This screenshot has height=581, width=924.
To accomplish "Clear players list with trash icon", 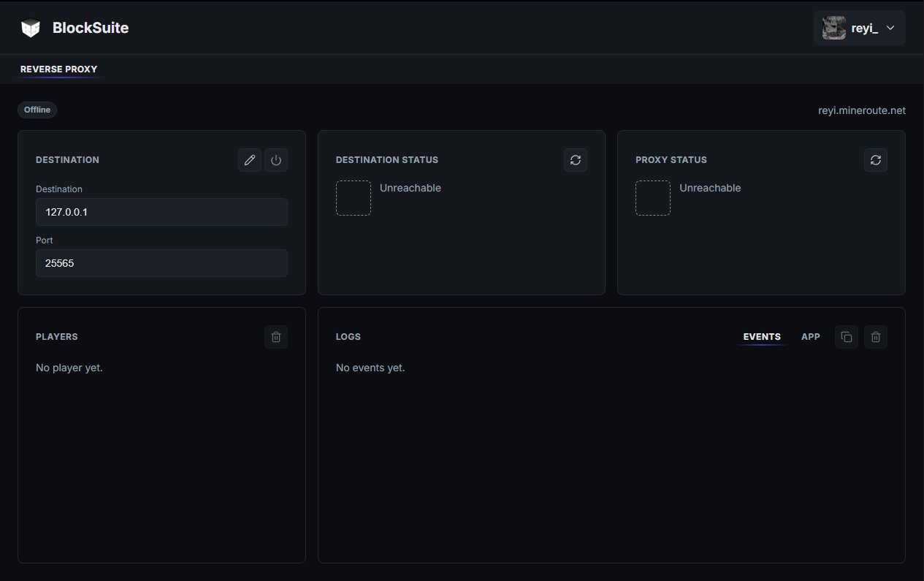I will click(276, 337).
